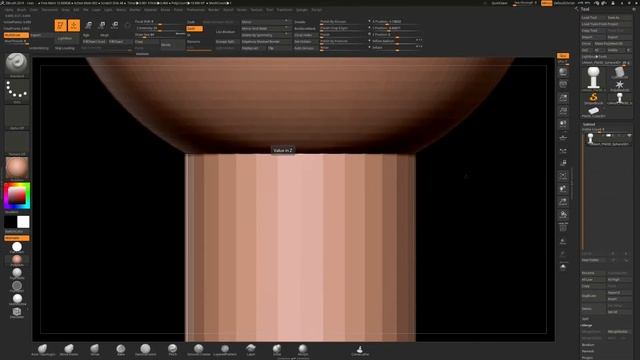Image resolution: width=640 pixels, height=360 pixels.
Task: Select the Edit mode button
Action: pyautogui.click(x=60, y=25)
